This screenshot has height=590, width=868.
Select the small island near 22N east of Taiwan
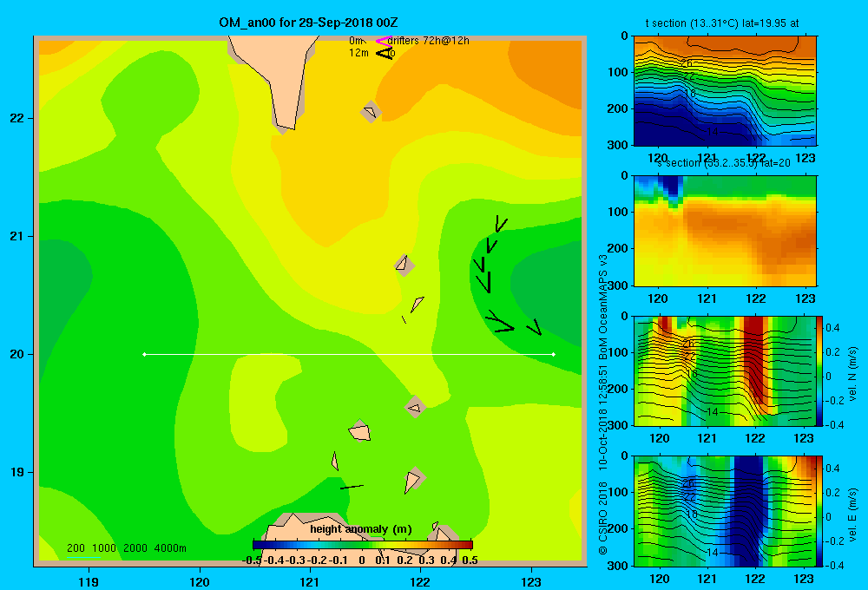point(371,112)
